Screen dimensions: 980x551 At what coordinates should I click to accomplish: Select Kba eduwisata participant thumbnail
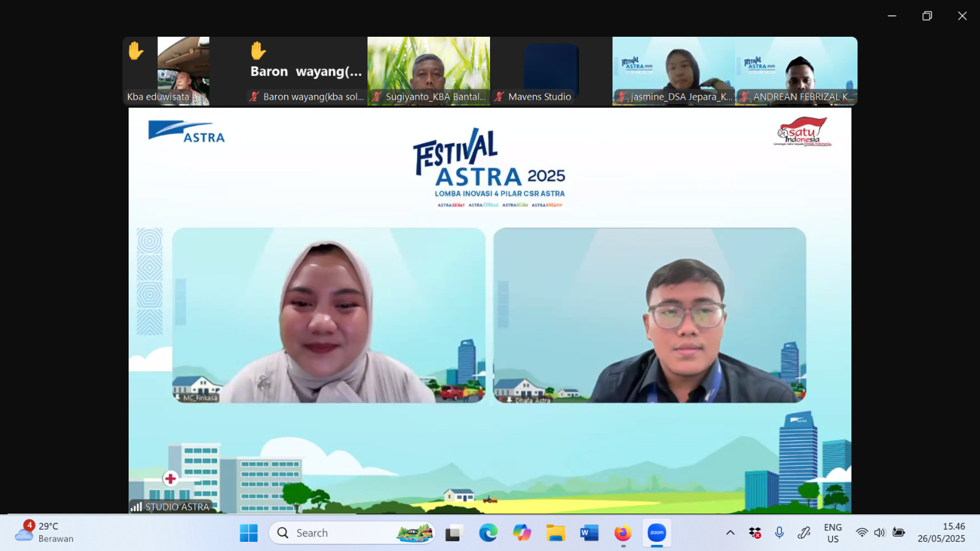pos(183,71)
